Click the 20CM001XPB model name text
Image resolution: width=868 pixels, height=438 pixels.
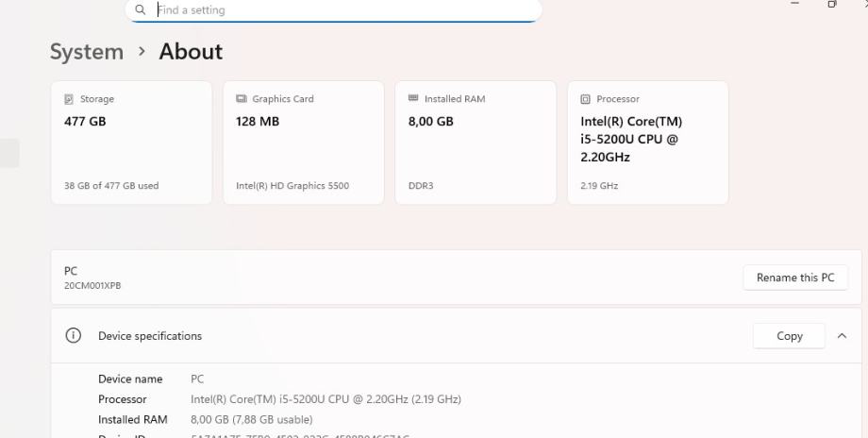[92, 286]
